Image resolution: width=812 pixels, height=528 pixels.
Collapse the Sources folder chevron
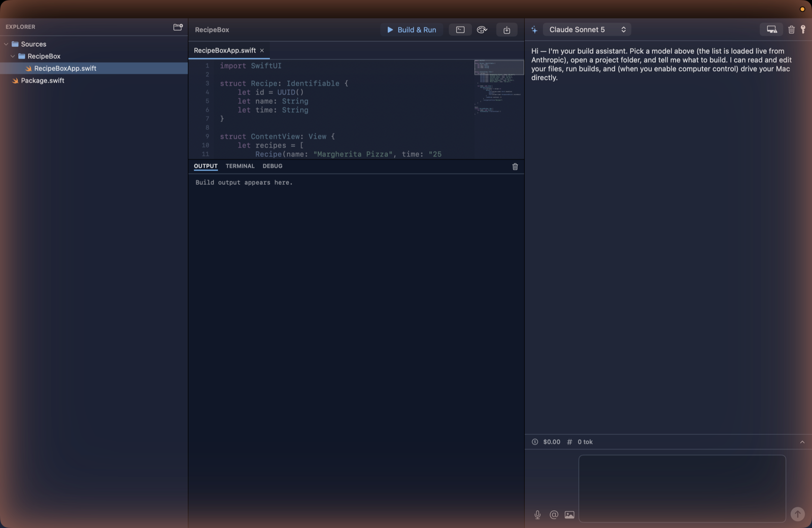(x=6, y=44)
